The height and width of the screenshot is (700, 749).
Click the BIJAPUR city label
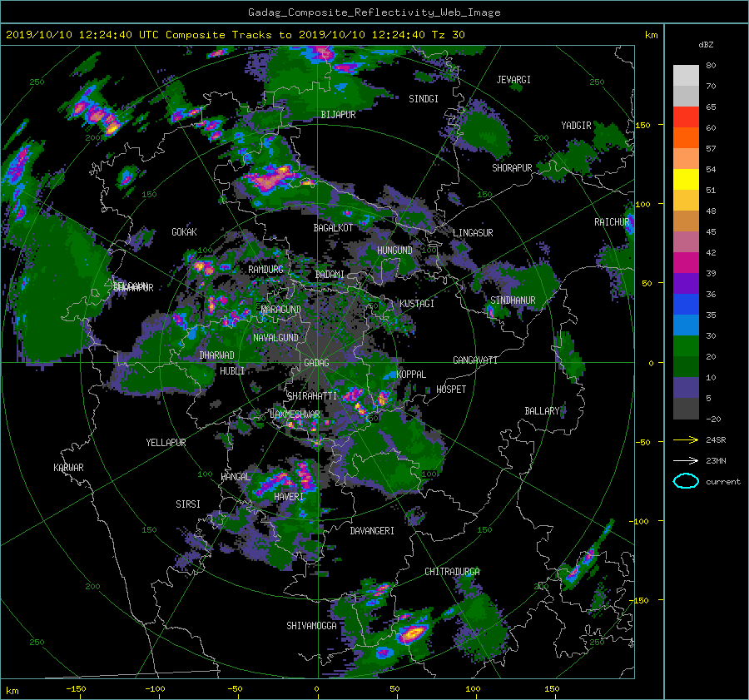click(x=338, y=115)
